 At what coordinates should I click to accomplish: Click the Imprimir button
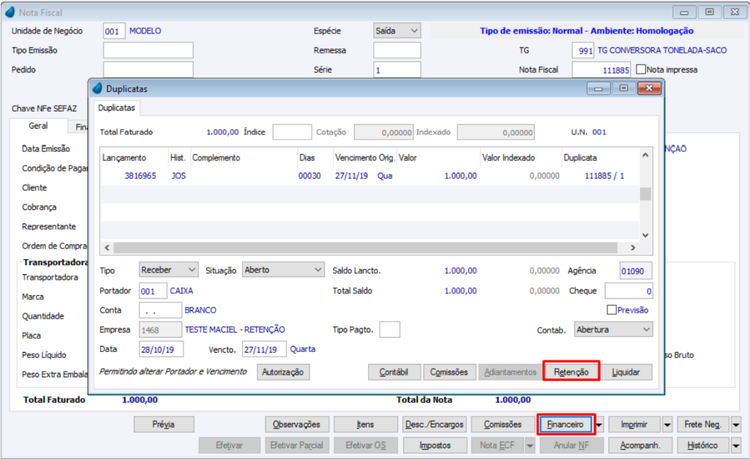click(634, 425)
